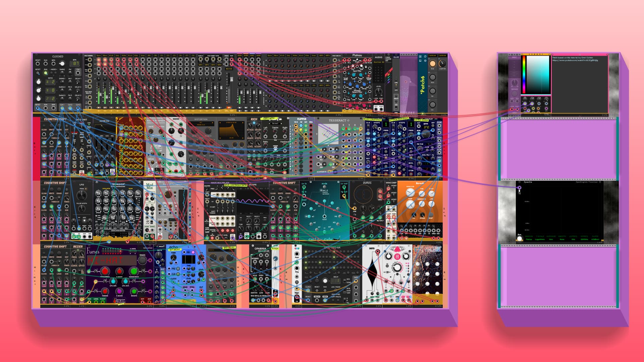Click the LFO frequency knob
Image resolution: width=644 pixels, height=362 pixels.
coord(82,195)
